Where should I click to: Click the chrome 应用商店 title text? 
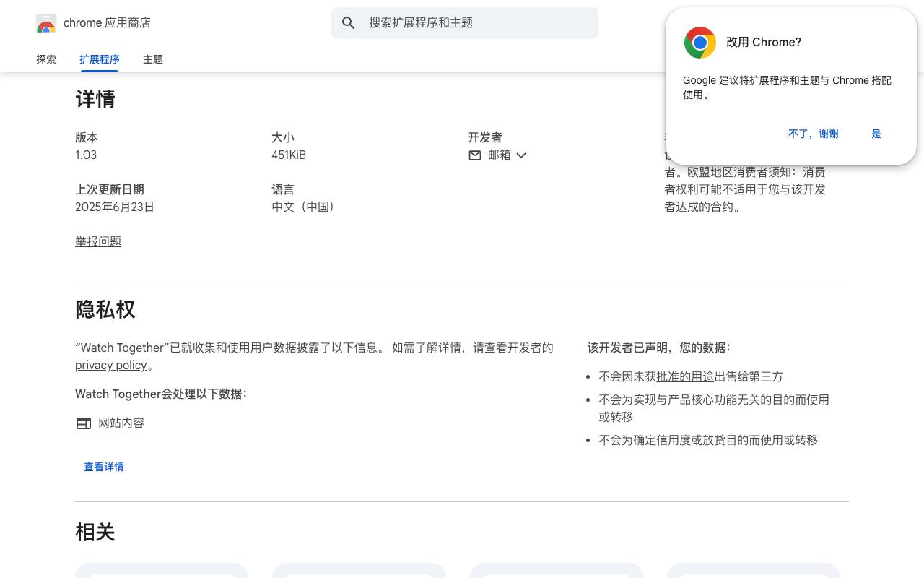107,23
